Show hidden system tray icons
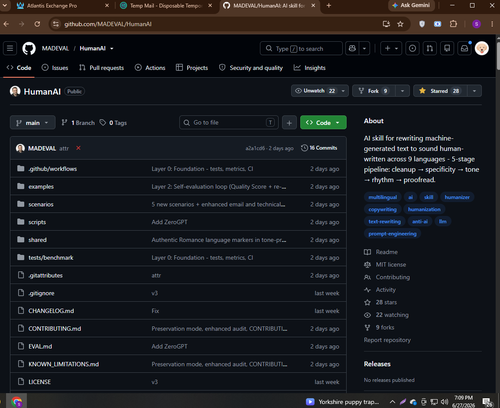The width and height of the screenshot is (500, 408). (392, 402)
